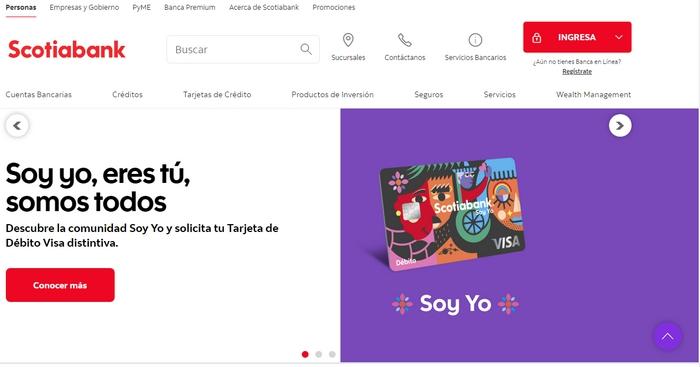Image resolution: width=700 pixels, height=367 pixels.
Task: Click the padlock icon on the INGRESA button
Action: (537, 38)
